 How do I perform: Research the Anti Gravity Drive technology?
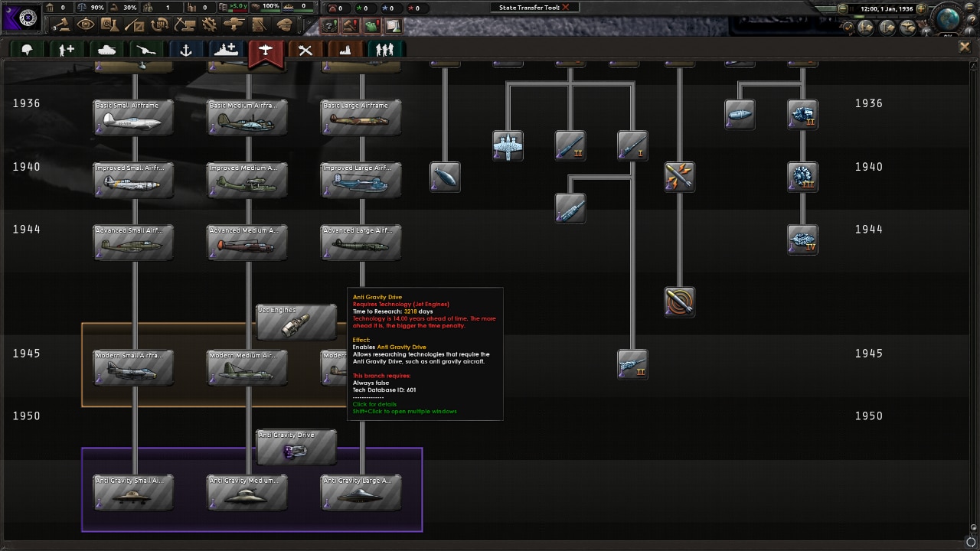(x=296, y=448)
